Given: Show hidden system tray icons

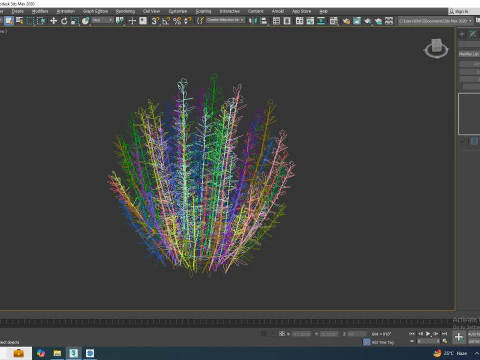Looking at the screenshot, I should click(476, 353).
